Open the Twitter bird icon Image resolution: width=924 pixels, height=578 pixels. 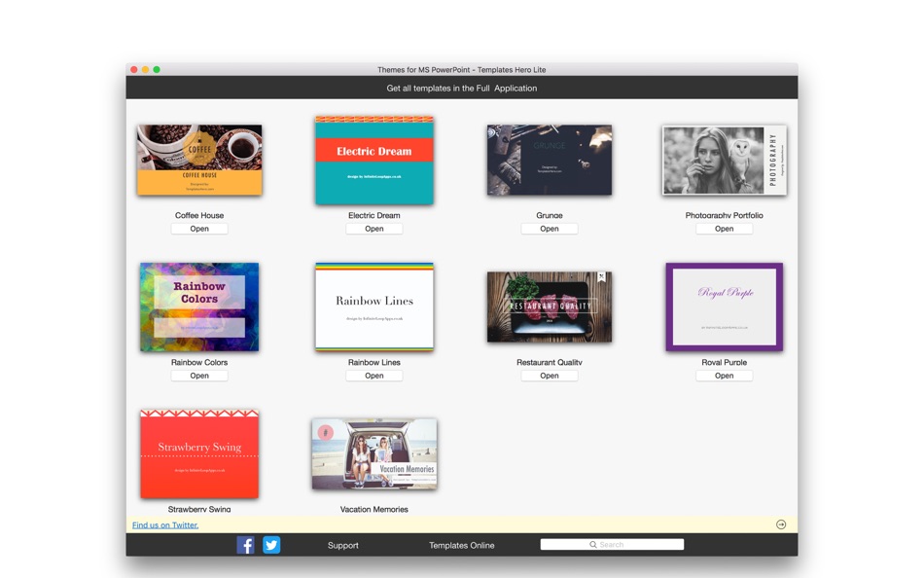pyautogui.click(x=271, y=545)
